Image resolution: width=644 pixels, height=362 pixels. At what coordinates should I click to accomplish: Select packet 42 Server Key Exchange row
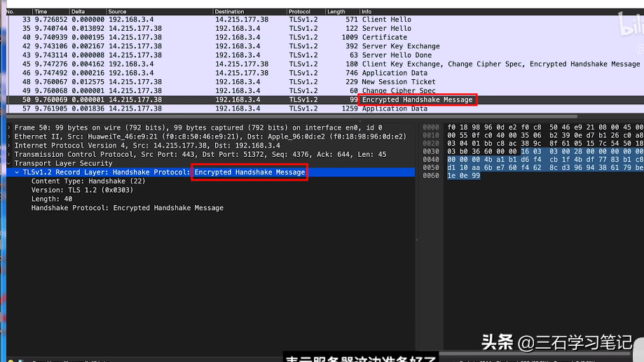(325, 46)
